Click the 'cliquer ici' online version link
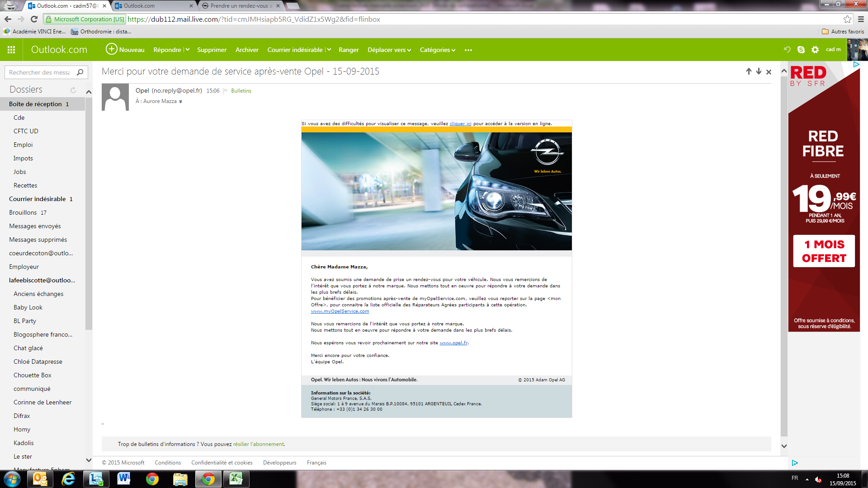The image size is (868, 488). point(460,123)
